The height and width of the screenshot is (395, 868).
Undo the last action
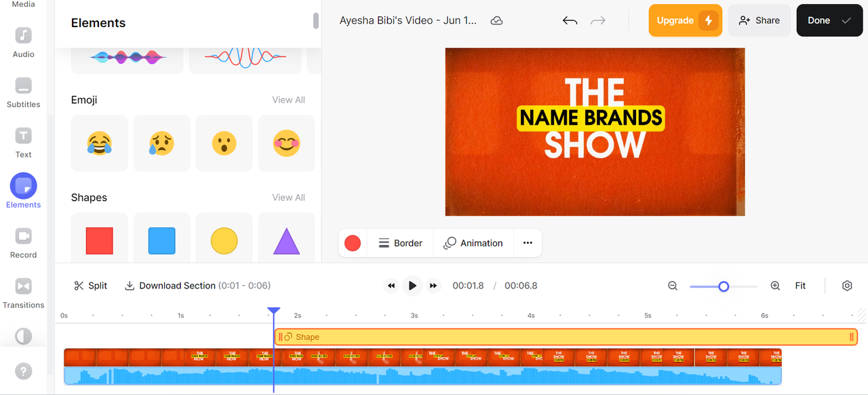point(570,20)
